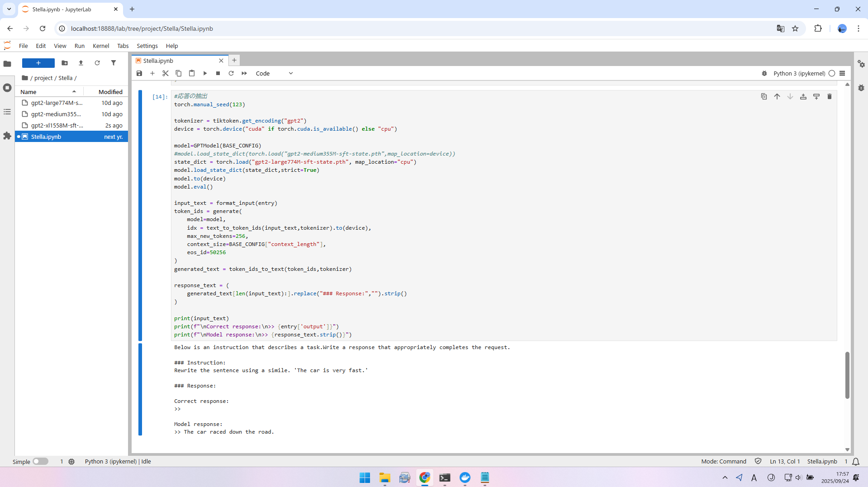Open gpt2-xl1558M-sft file in file browser
Viewport: 868px width, 487px height.
[57, 125]
